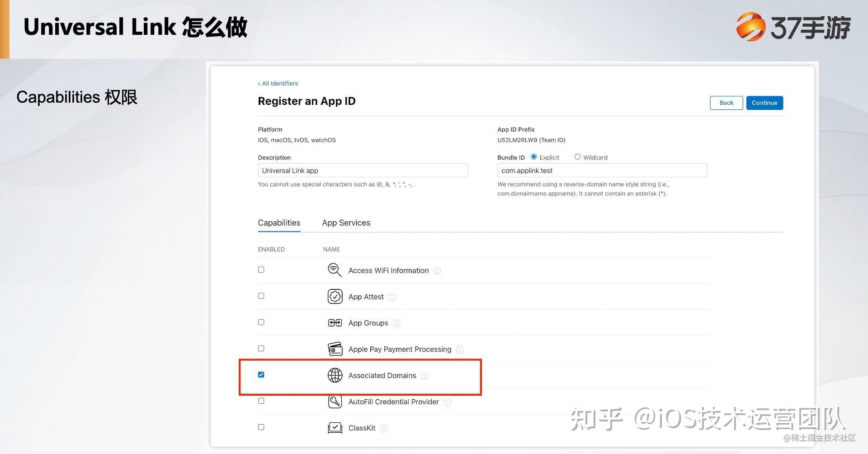Tick the ClassKit checkbox

point(261,427)
